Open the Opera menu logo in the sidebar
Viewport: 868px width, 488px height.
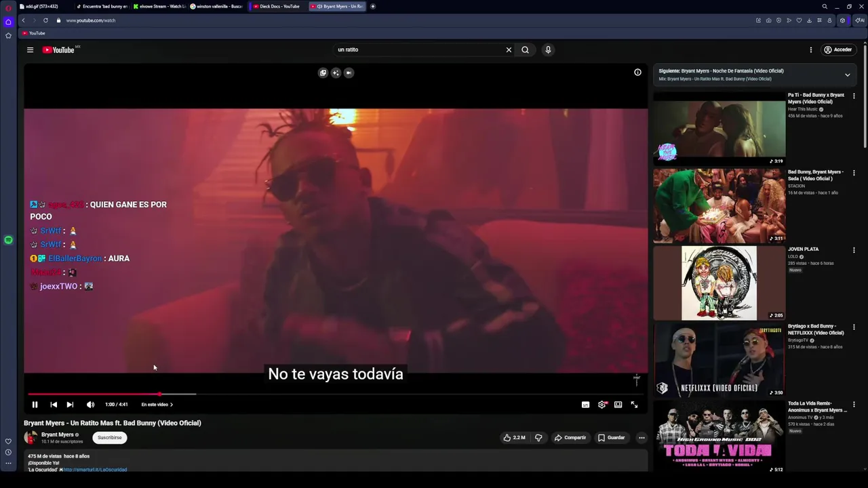coord(8,8)
